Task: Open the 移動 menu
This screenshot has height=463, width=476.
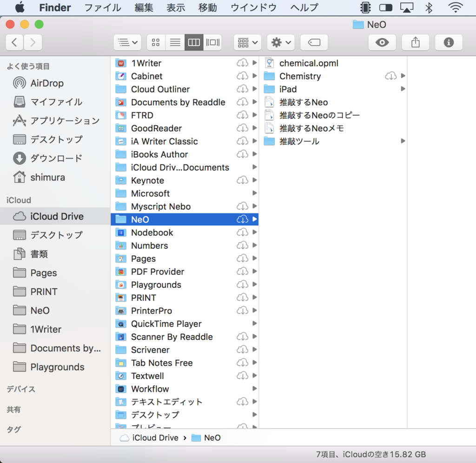Action: point(208,7)
